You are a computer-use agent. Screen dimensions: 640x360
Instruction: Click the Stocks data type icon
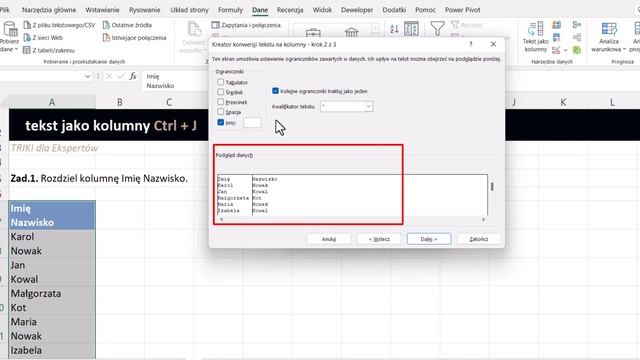click(x=313, y=33)
